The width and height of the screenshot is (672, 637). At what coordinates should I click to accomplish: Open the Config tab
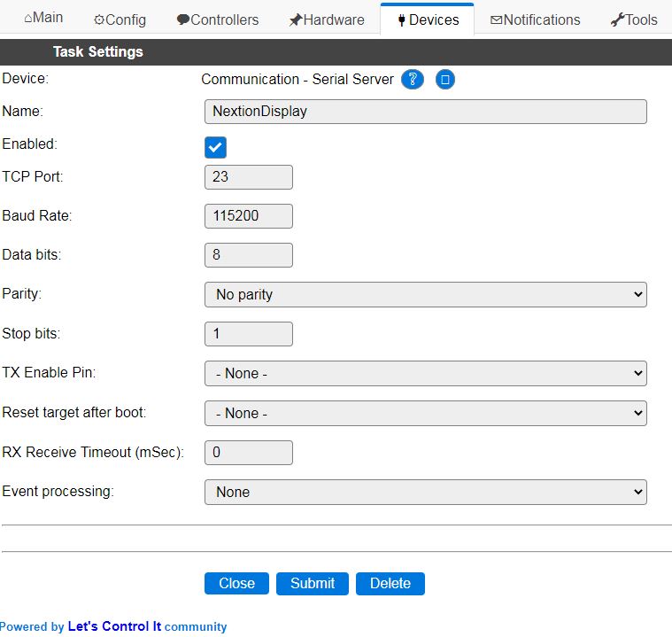tap(120, 19)
